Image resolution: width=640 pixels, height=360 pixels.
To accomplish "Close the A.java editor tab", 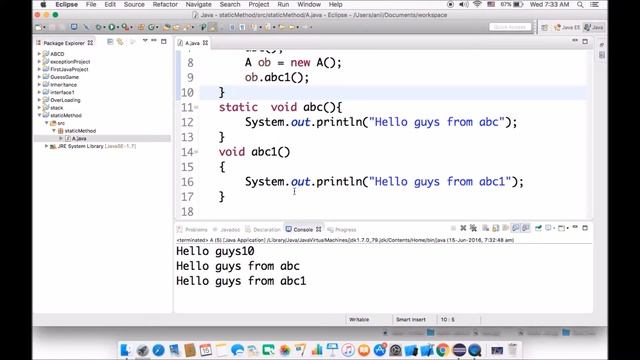I will pos(205,43).
